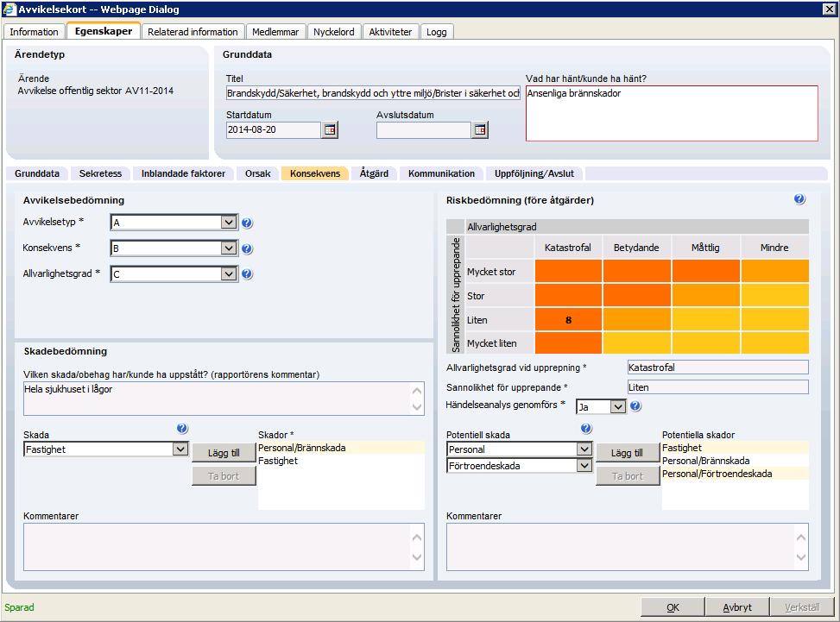840x622 pixels.
Task: Select the Egenskaper tab
Action: pyautogui.click(x=104, y=31)
